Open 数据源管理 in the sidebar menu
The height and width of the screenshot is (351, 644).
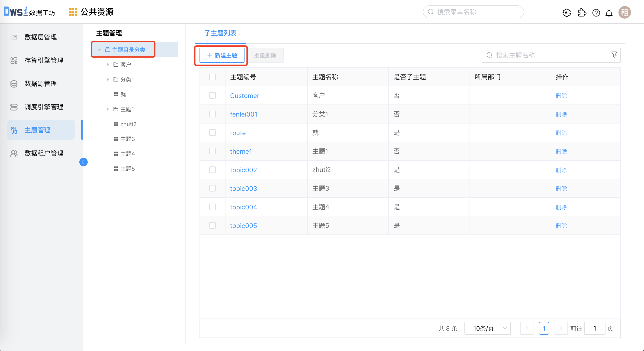(41, 84)
